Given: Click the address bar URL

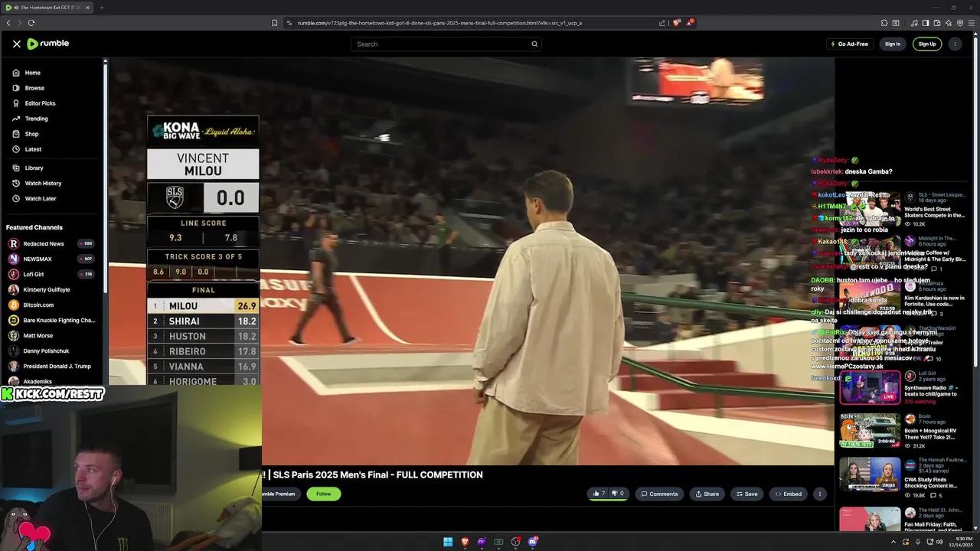Looking at the screenshot, I should [x=439, y=23].
